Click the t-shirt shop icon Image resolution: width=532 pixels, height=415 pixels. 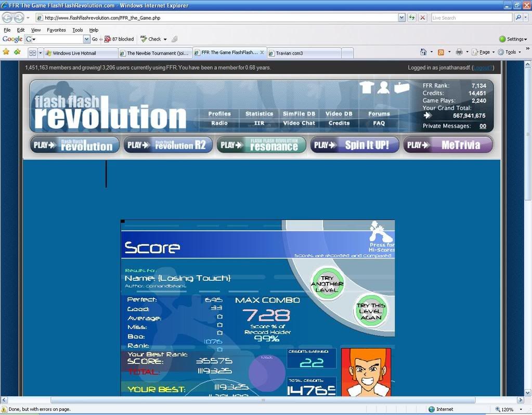[367, 87]
